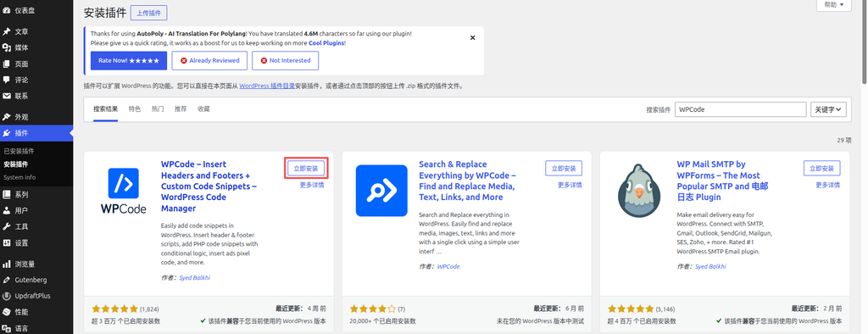868x334 pixels.
Task: Click the Appearance brush icon
Action: tap(7, 117)
